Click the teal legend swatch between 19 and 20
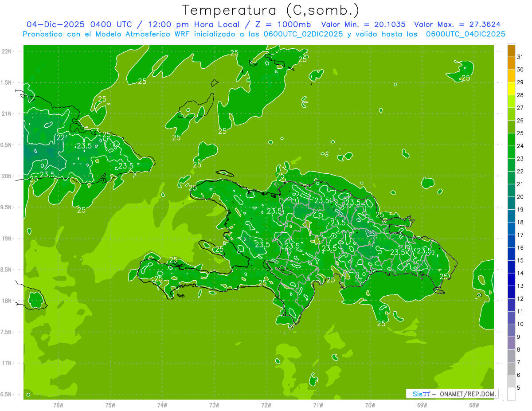 coord(511,203)
